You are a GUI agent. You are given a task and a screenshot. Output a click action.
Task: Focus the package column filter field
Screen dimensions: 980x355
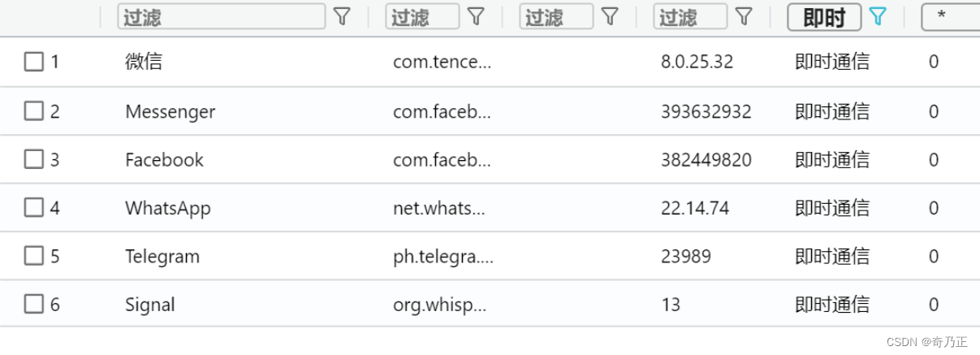click(422, 16)
